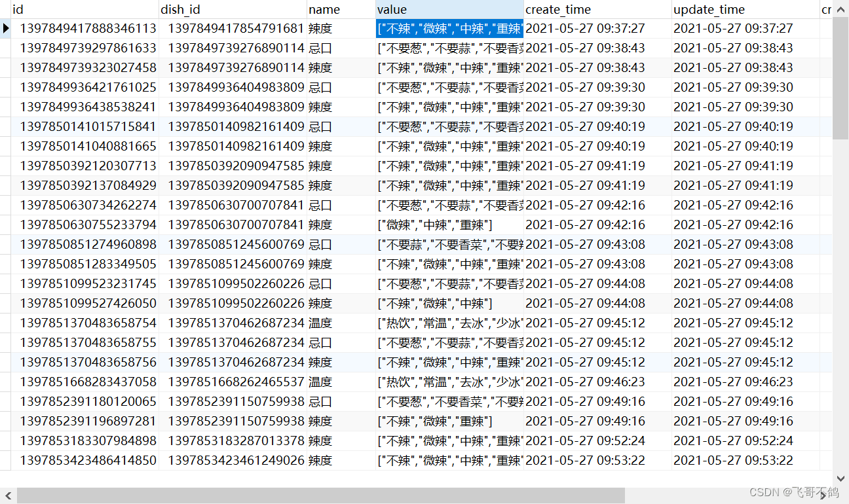Viewport: 849px width, 504px height.
Task: Click the update_time column header
Action: point(745,9)
